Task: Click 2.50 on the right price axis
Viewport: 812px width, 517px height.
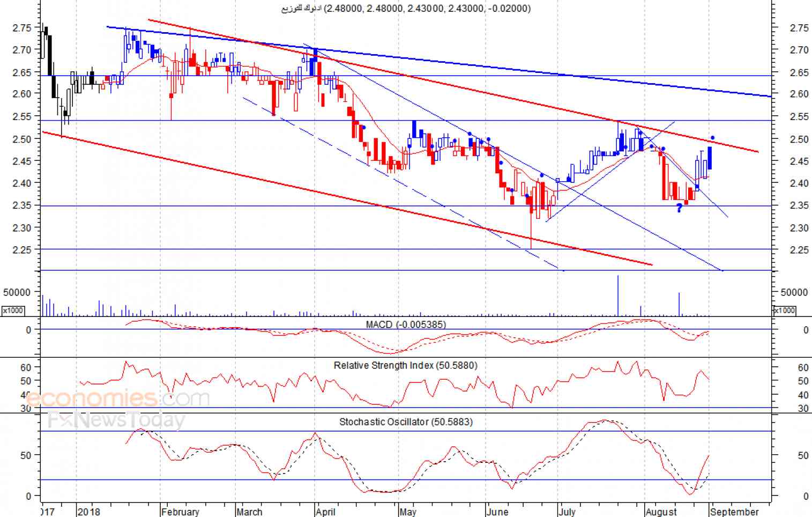Action: click(x=799, y=139)
